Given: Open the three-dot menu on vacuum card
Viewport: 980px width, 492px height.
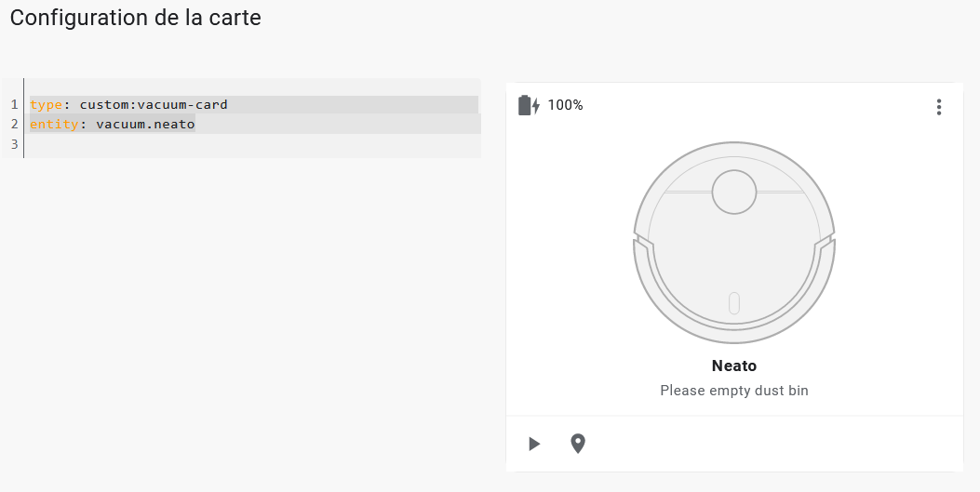Looking at the screenshot, I should tap(939, 107).
